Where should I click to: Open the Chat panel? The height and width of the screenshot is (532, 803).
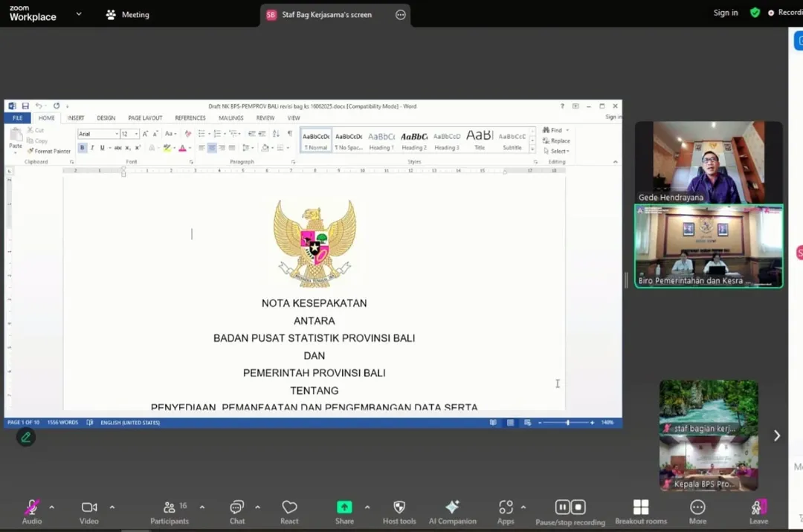(237, 508)
